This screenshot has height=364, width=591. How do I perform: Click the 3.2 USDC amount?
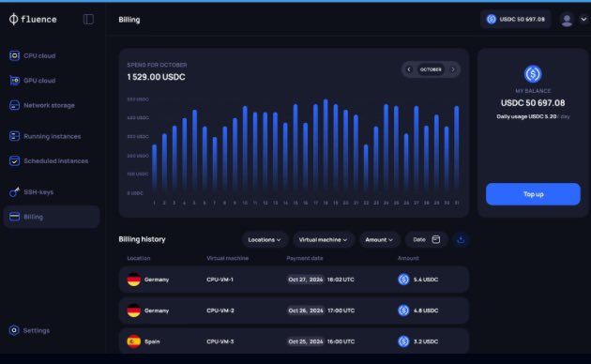point(426,341)
